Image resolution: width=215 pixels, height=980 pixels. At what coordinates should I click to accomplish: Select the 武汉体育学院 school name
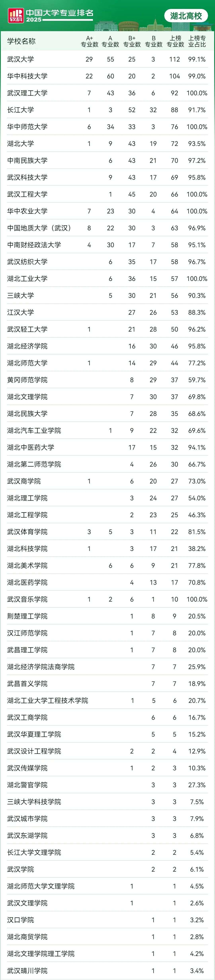pos(27,532)
